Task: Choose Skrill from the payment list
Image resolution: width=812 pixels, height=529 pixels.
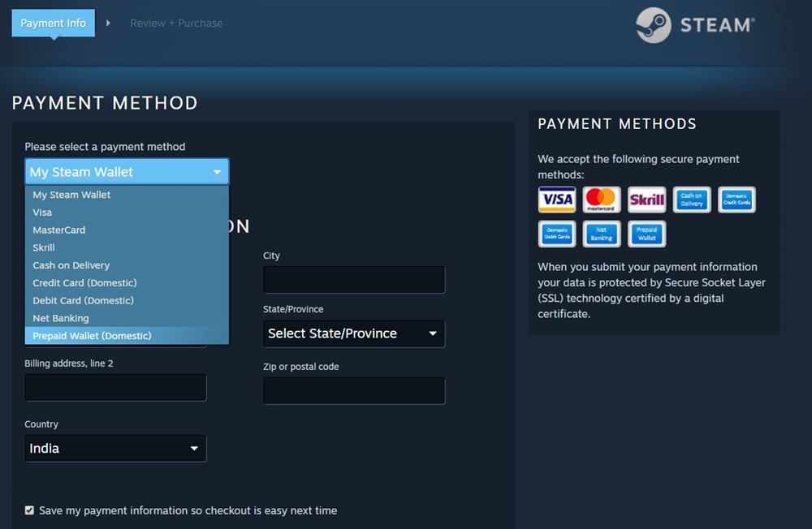Action: (127, 247)
